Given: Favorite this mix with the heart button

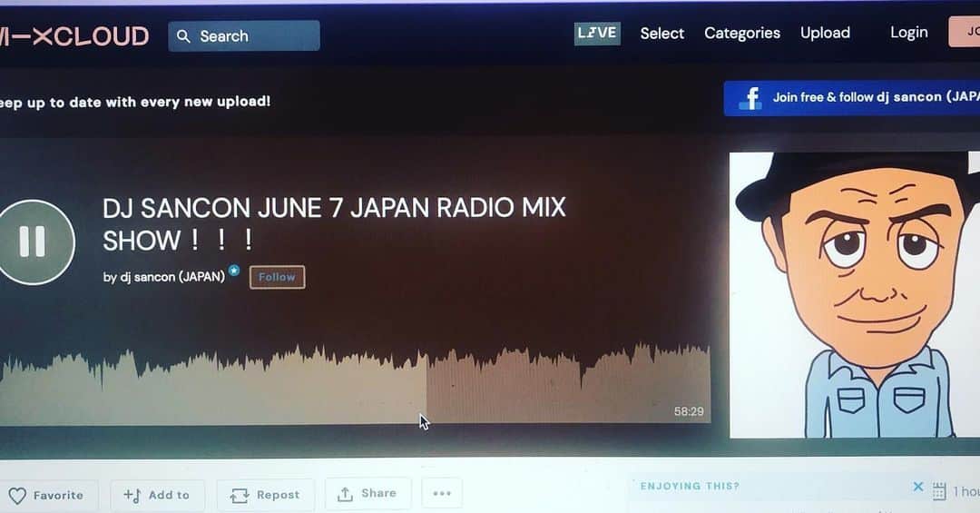Looking at the screenshot, I should (47, 496).
